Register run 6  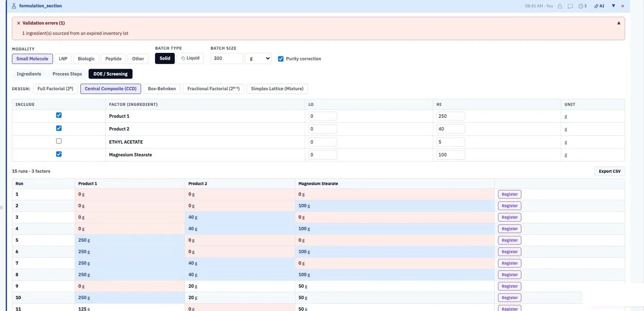510,252
